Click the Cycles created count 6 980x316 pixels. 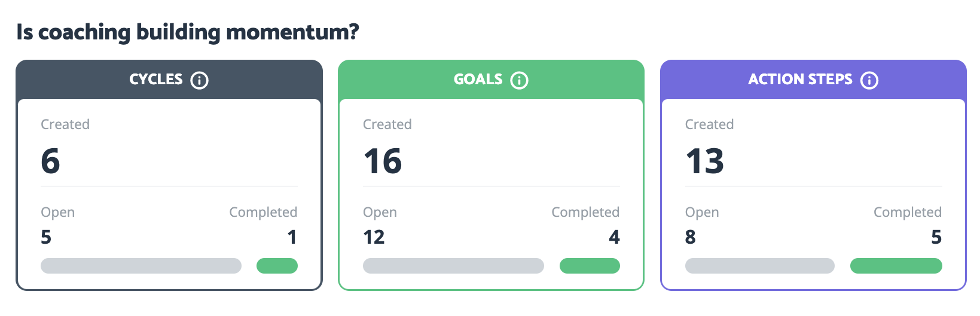[50, 161]
